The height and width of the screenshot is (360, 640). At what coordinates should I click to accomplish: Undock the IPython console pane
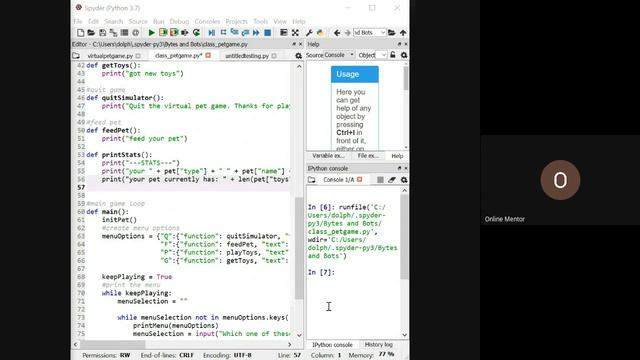tap(399, 168)
